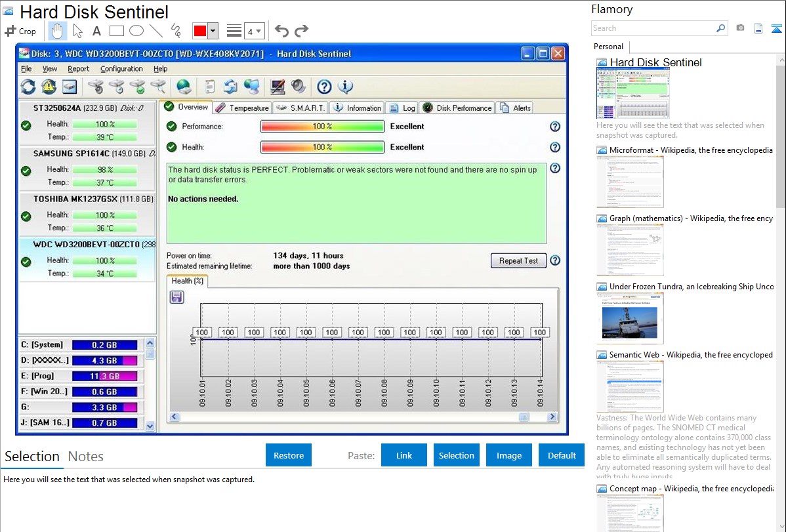Click the E: [Prog] 11.3 GB partition bar
Screen dimensions: 786x532
click(x=105, y=376)
